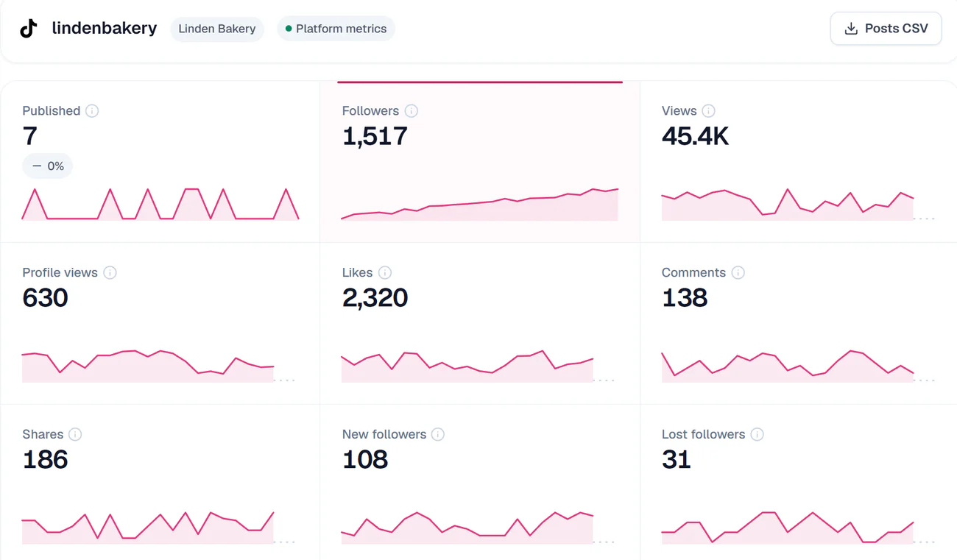The image size is (957, 560).
Task: Show info for Views metric
Action: click(708, 111)
